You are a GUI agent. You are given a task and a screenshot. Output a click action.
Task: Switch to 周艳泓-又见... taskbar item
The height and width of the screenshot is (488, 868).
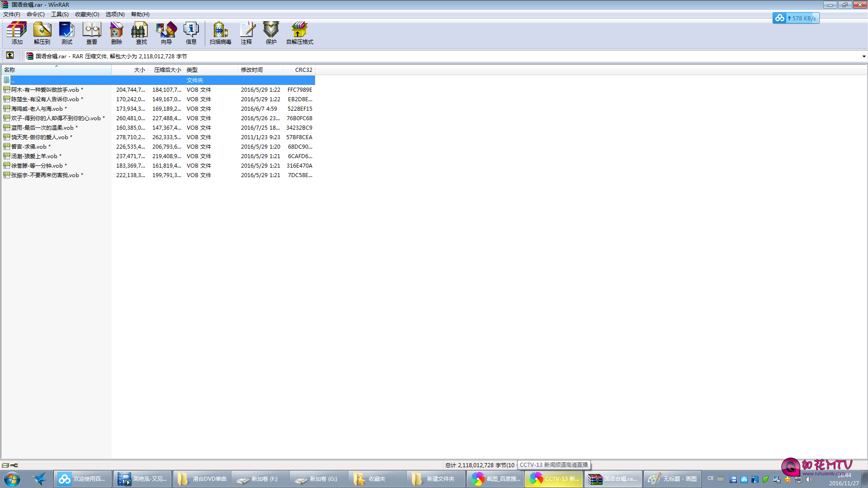click(142, 479)
